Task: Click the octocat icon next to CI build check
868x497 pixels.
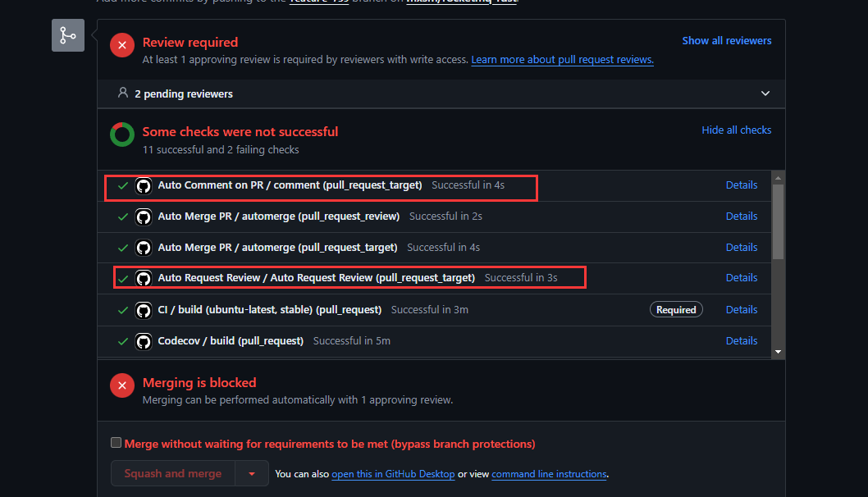Action: tap(144, 309)
